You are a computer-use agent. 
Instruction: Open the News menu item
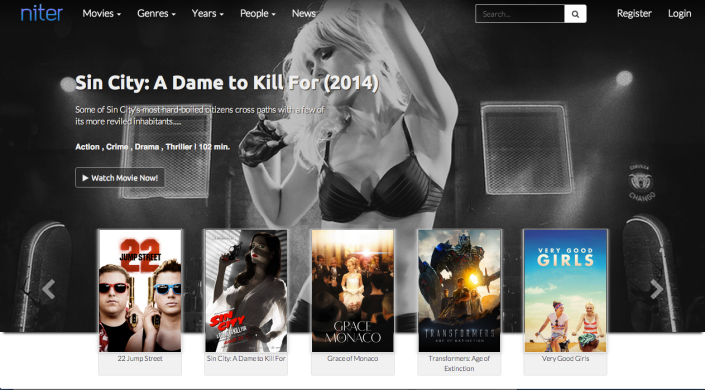(x=303, y=13)
